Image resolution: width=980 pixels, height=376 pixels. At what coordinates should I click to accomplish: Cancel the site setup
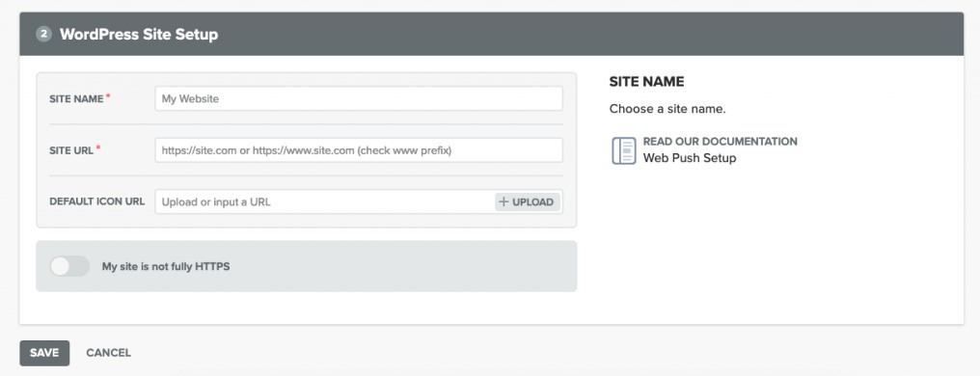(109, 353)
